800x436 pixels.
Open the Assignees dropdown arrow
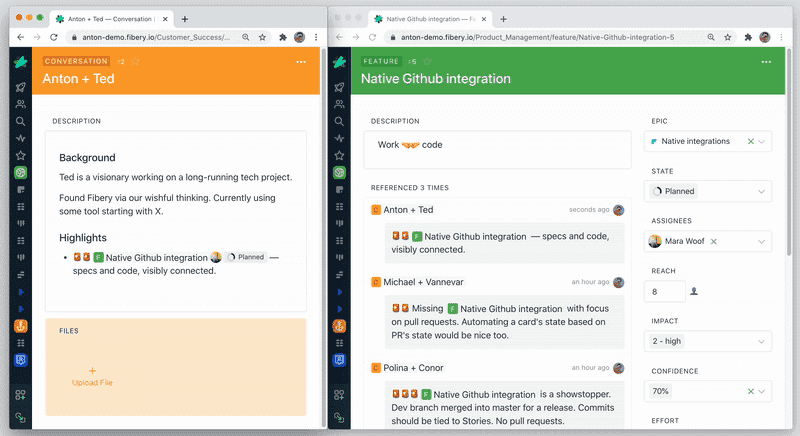click(x=761, y=242)
